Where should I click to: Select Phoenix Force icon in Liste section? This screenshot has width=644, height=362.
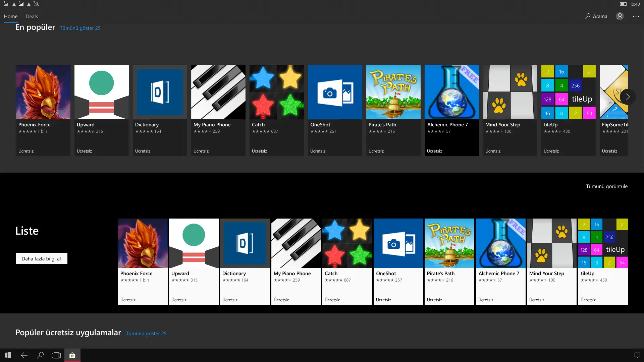click(x=143, y=243)
